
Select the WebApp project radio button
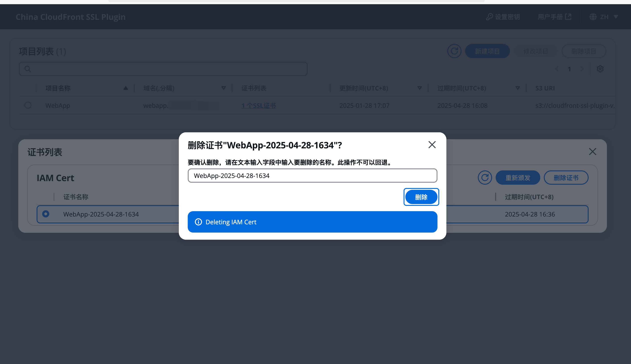28,105
